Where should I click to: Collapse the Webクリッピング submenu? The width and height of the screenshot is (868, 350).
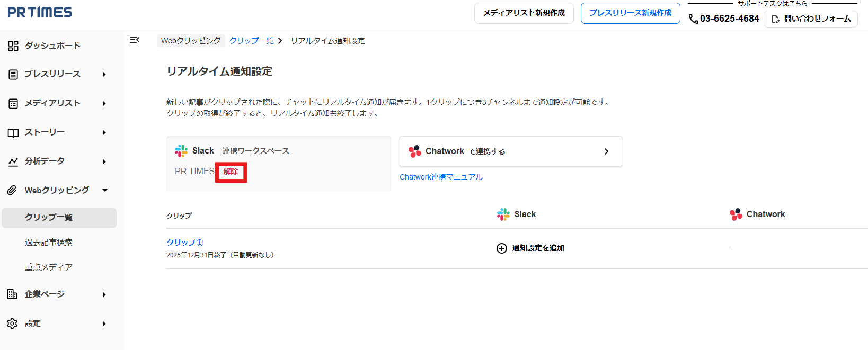104,190
